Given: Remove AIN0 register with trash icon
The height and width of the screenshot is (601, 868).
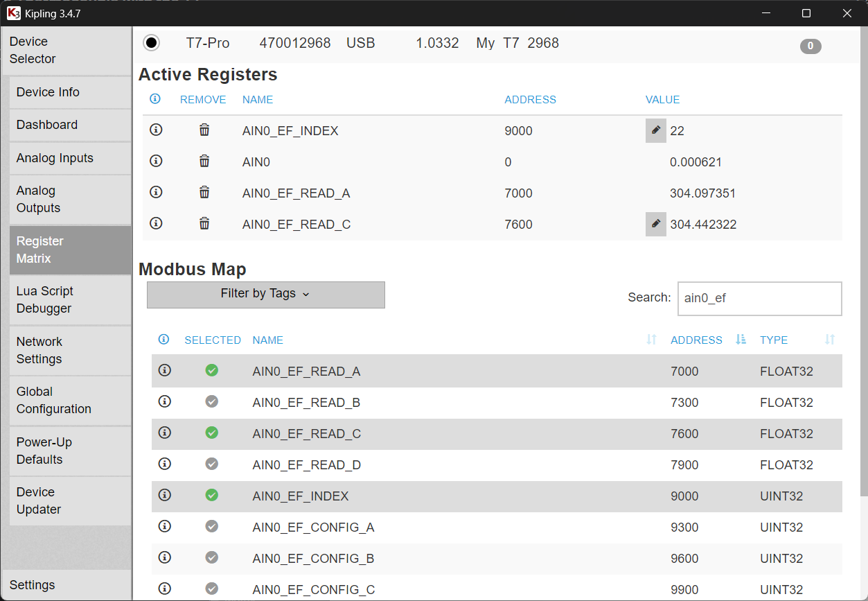Looking at the screenshot, I should point(204,161).
